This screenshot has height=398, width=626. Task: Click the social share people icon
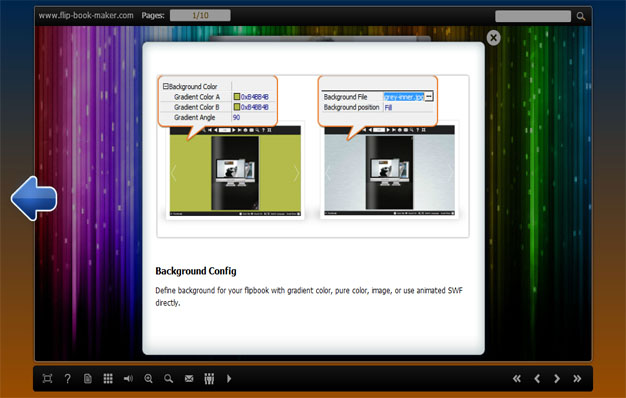pos(209,378)
